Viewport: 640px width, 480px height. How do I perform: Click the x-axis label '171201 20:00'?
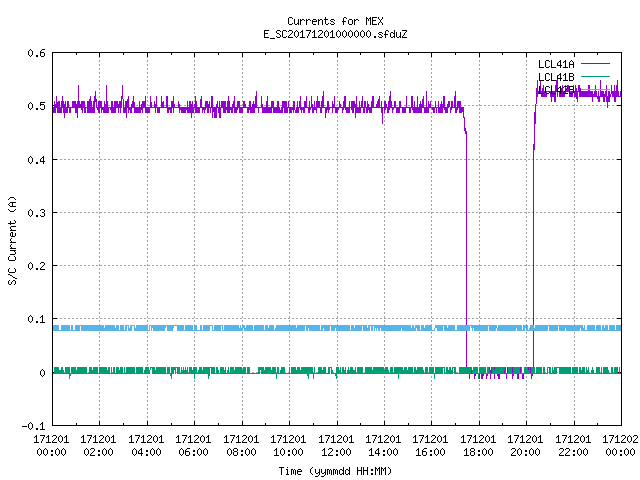pyautogui.click(x=526, y=446)
